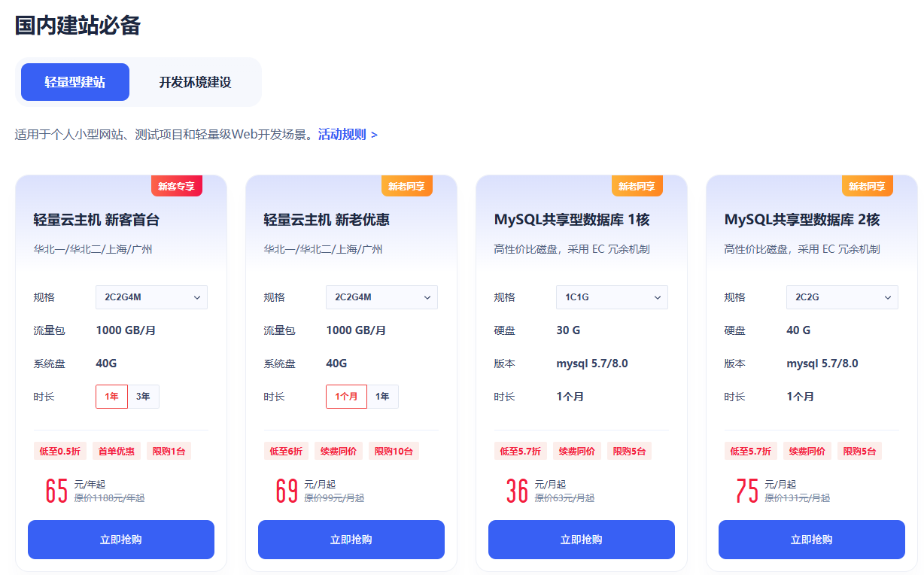This screenshot has height=575, width=924.
Task: Click the 限购1台 tag
Action: [169, 452]
